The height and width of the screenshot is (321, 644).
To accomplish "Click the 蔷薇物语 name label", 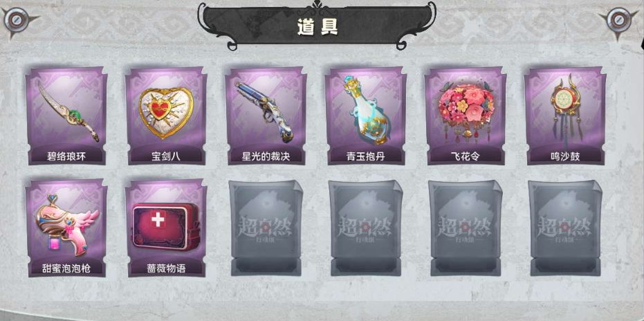I will pyautogui.click(x=166, y=268).
